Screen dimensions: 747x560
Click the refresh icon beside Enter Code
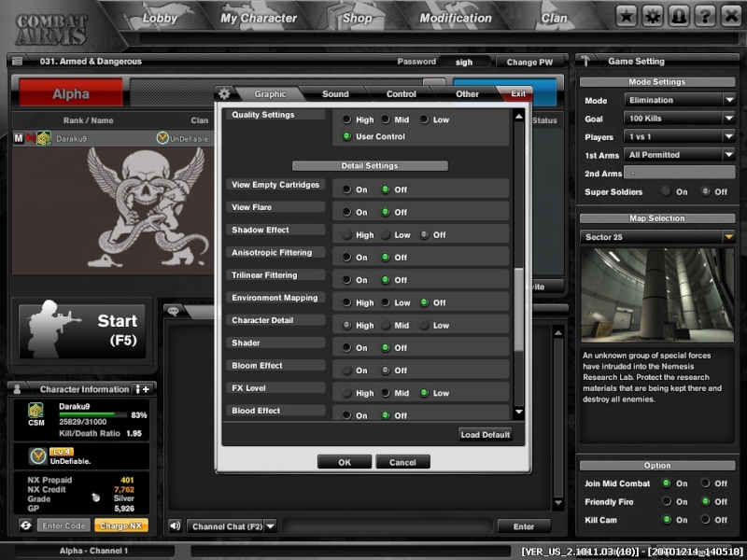pyautogui.click(x=26, y=525)
